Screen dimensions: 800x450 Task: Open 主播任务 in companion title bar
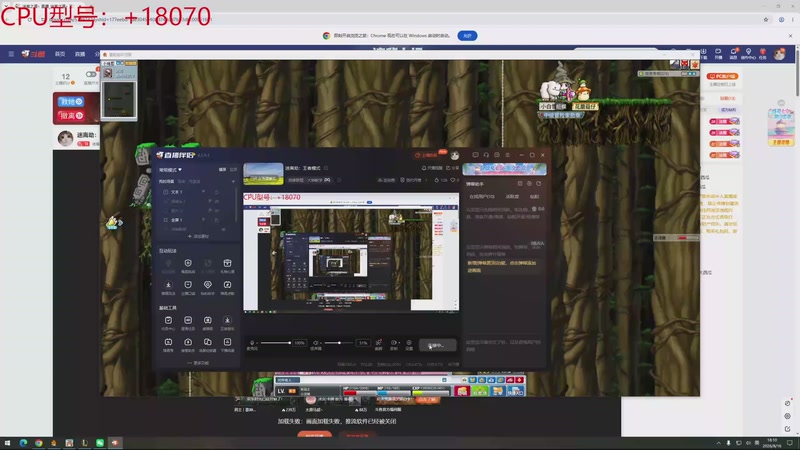pos(426,155)
